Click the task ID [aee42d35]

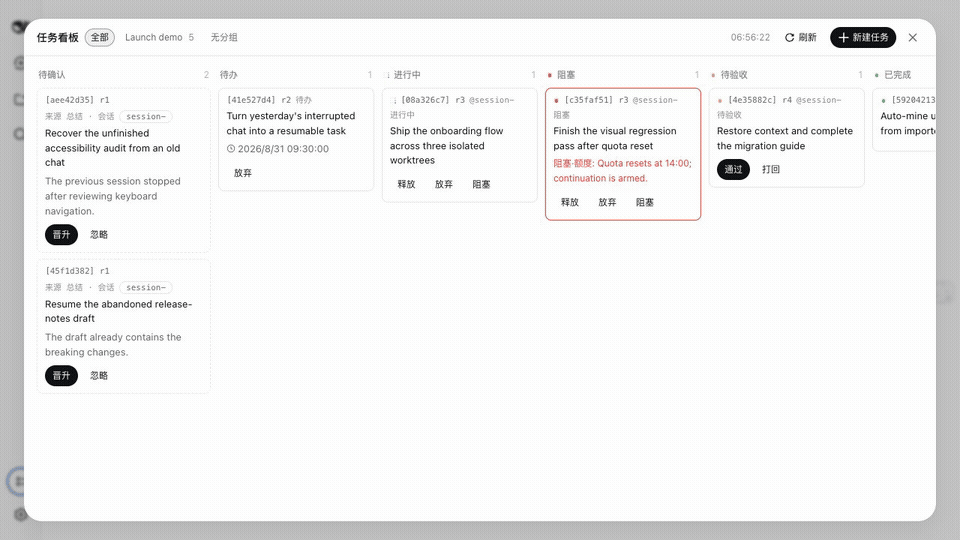coord(69,100)
